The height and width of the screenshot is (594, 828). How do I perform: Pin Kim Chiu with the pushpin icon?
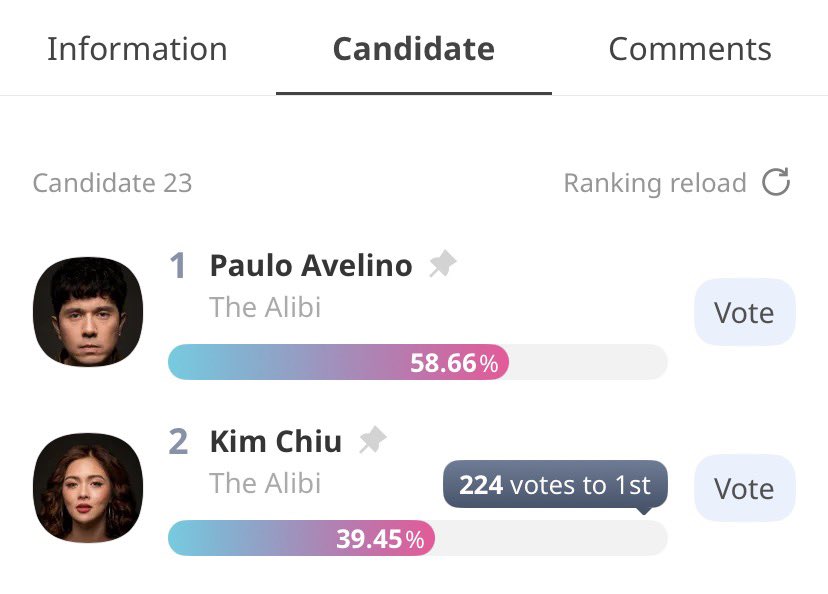pos(373,439)
